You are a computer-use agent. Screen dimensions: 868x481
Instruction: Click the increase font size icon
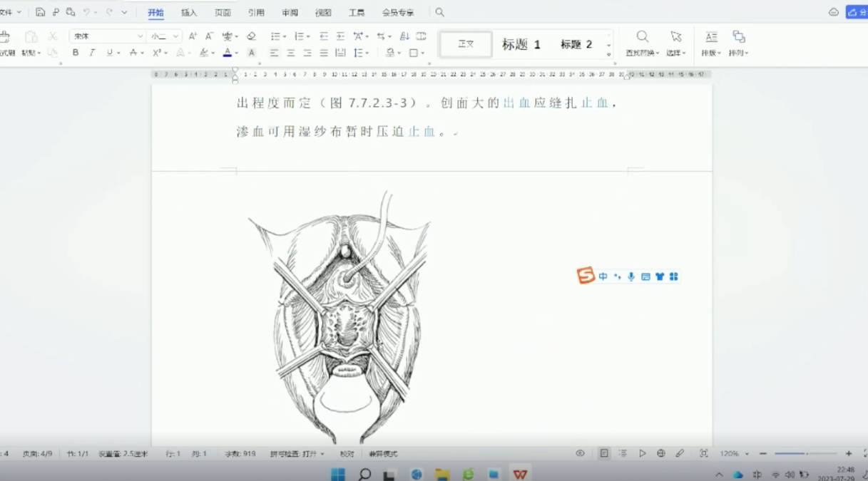193,36
